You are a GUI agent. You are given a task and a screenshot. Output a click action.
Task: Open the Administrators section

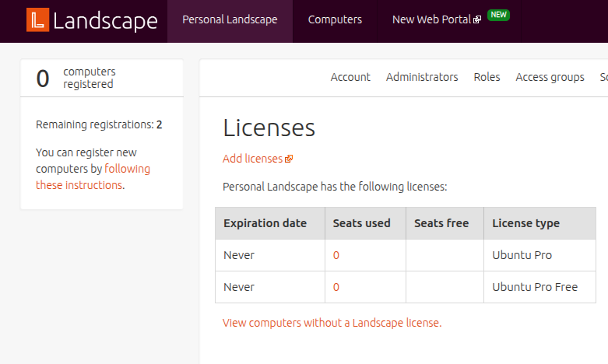(x=422, y=77)
